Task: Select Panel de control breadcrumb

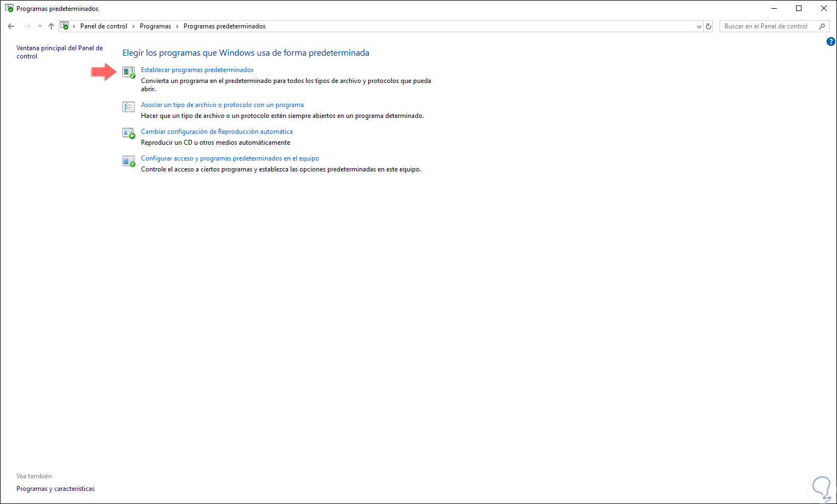Action: [x=104, y=26]
